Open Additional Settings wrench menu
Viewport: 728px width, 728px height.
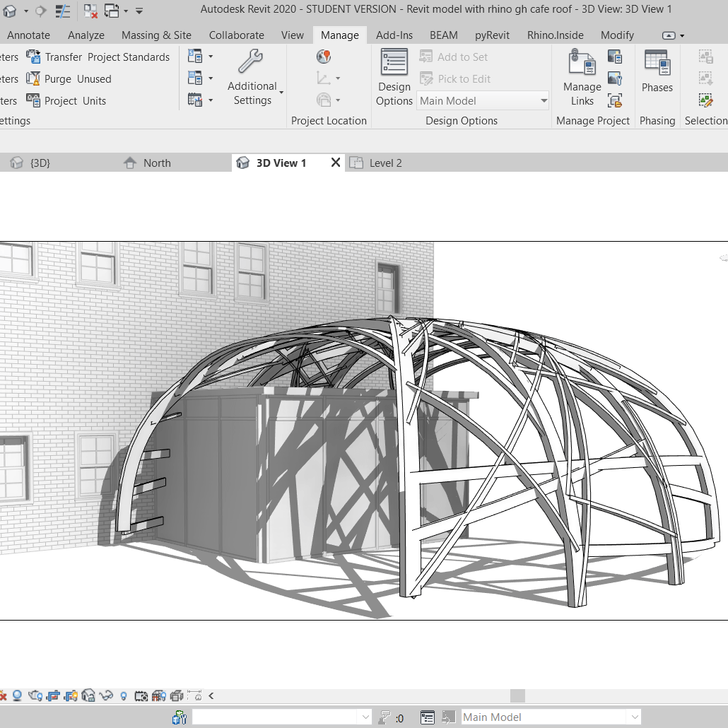coord(252,78)
